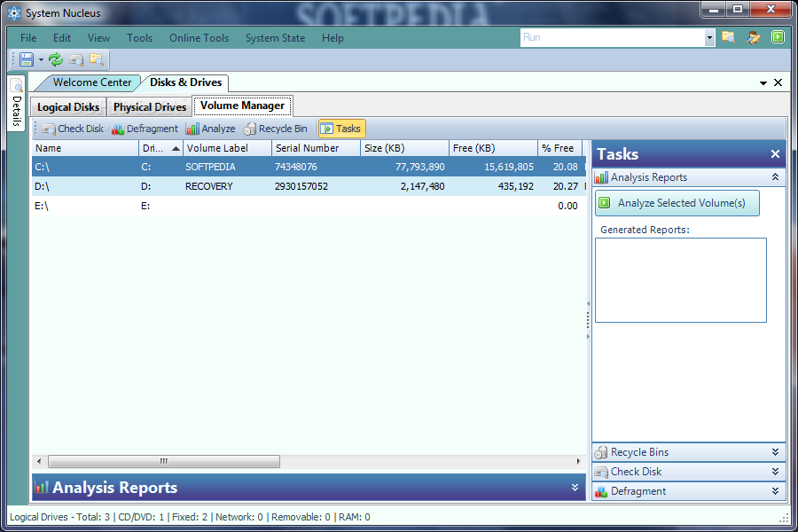
Task: Sort by the Volume Label column header
Action: tap(228, 148)
